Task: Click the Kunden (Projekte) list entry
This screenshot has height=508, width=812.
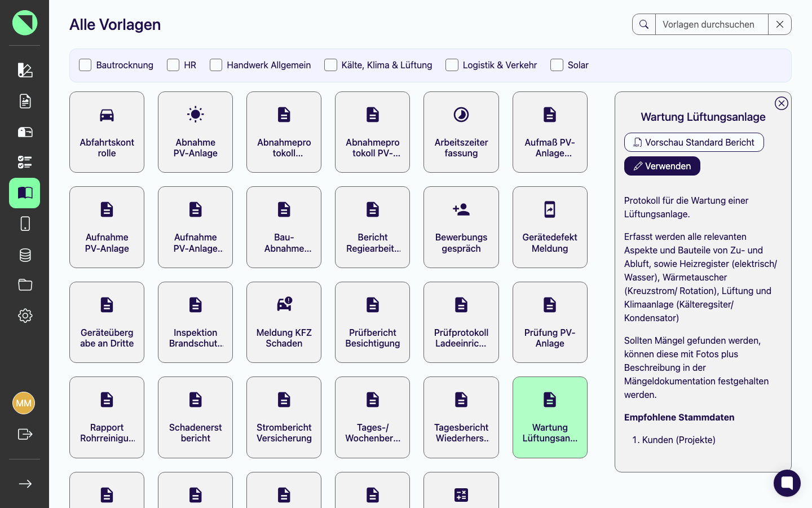Action: click(x=678, y=440)
